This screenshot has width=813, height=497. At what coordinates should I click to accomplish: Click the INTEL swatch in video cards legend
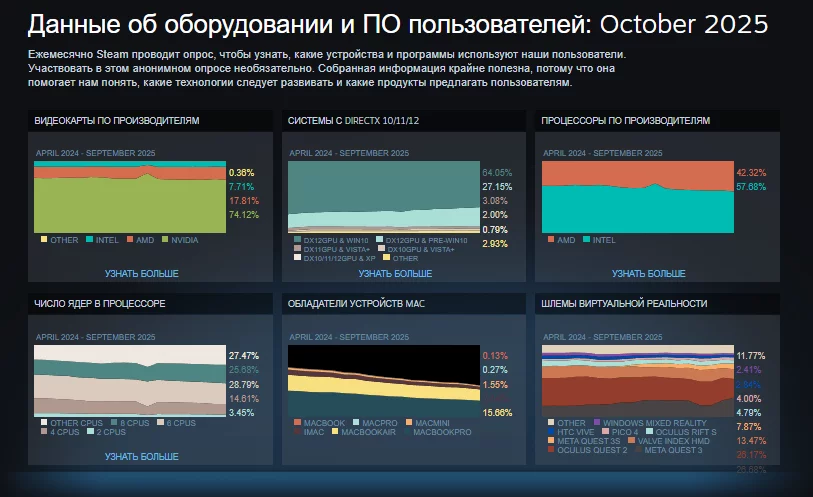(90, 239)
